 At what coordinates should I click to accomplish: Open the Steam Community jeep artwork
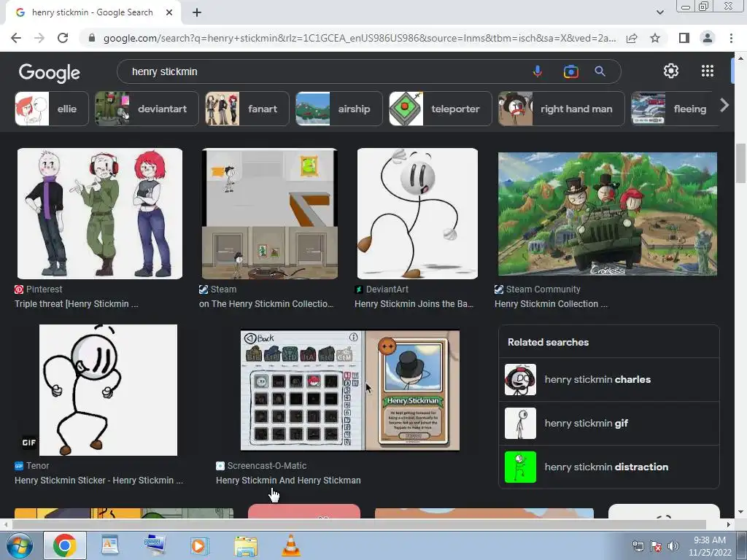click(608, 214)
